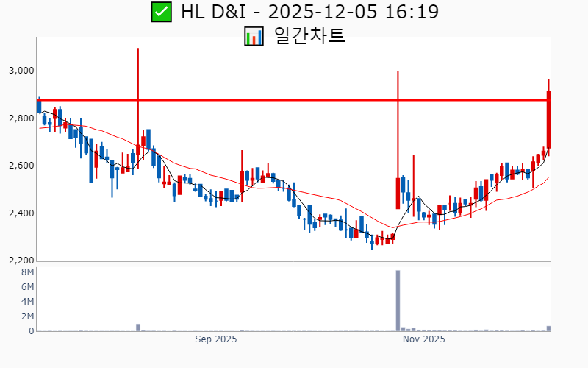Screen dimensions: 588x368
Task: Click the tallest volume bar near November
Action: [398, 300]
